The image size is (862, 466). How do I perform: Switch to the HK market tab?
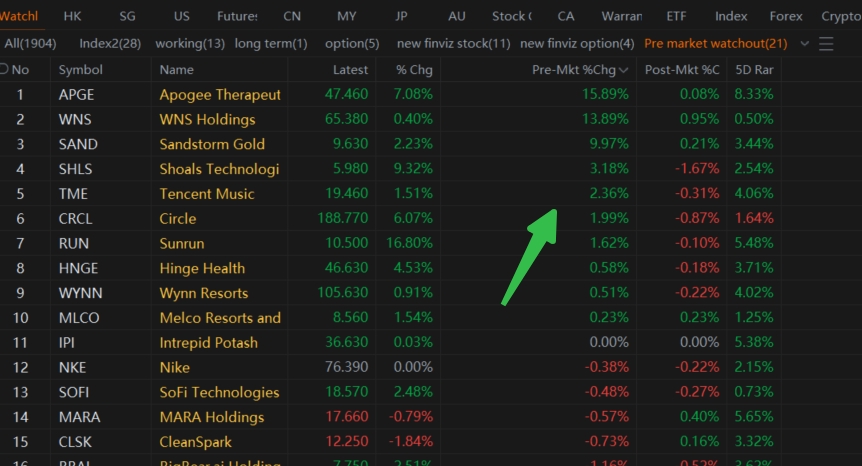point(72,16)
